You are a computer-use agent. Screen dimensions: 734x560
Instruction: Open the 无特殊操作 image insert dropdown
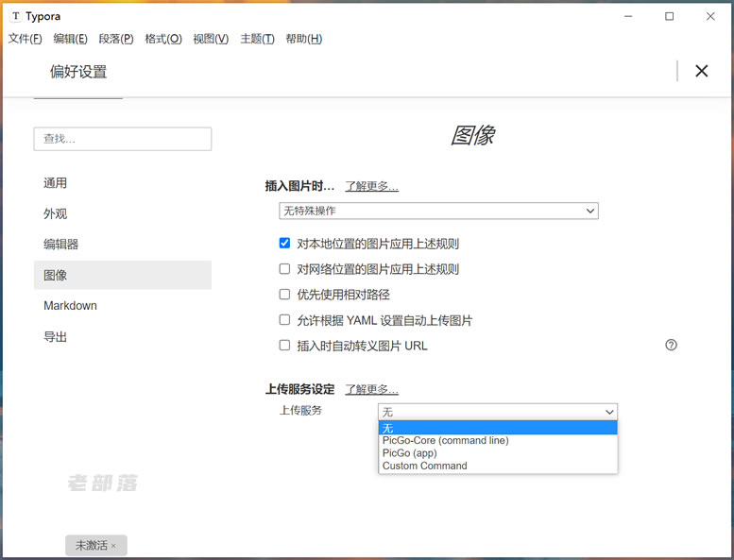point(438,211)
